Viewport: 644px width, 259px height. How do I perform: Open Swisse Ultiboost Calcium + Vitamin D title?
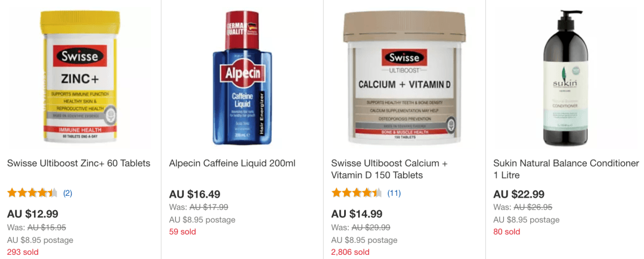389,169
